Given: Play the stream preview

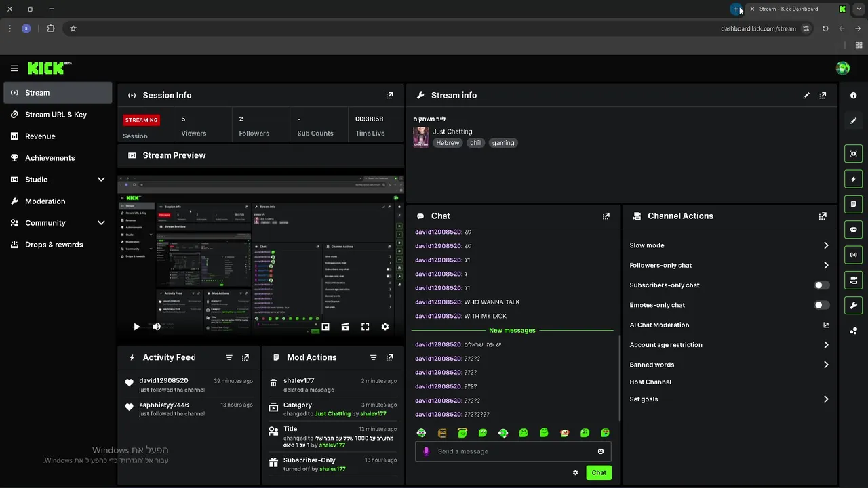Looking at the screenshot, I should click(136, 327).
